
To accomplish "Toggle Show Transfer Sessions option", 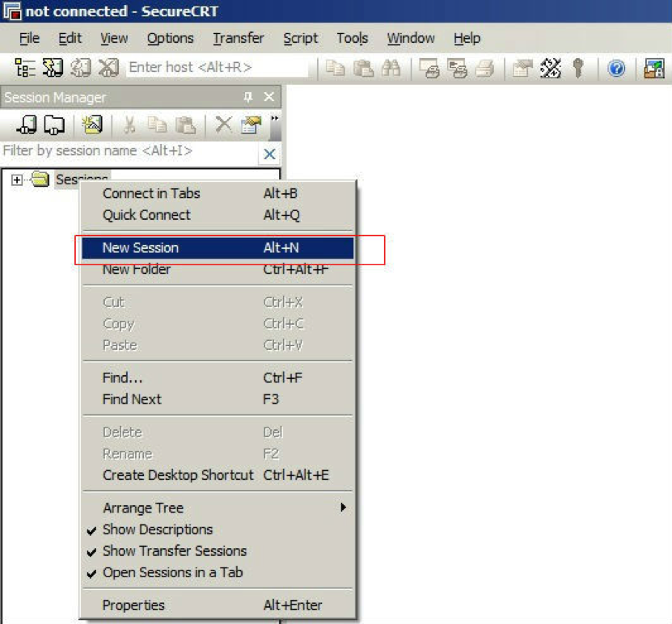I will (x=174, y=551).
